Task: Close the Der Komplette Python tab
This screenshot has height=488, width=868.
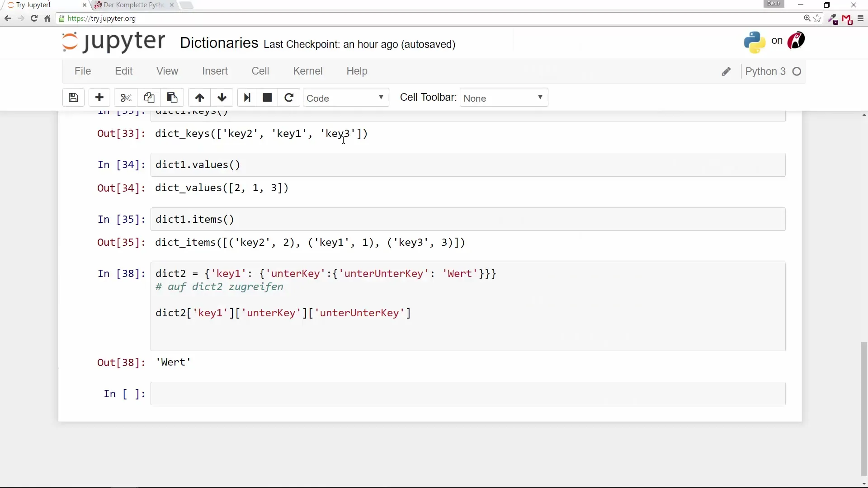Action: [172, 5]
